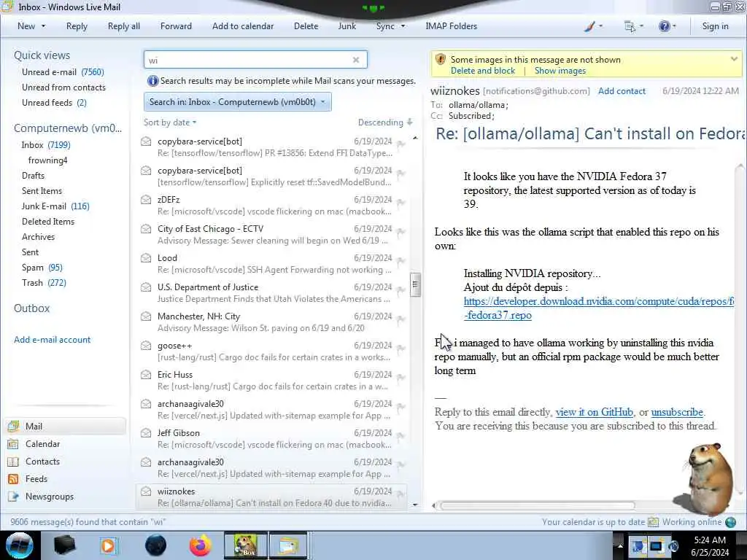The image size is (747, 560).
Task: Click the Working online globe icon
Action: tap(730, 522)
